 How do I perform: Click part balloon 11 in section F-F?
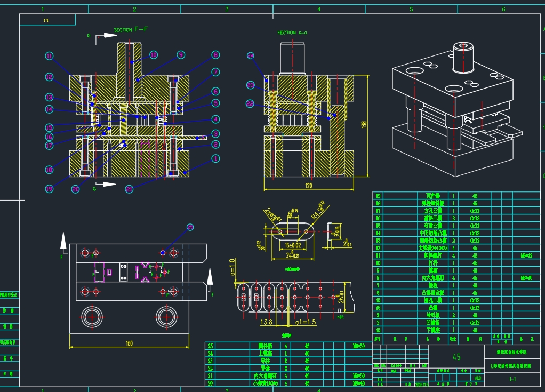coord(50,56)
